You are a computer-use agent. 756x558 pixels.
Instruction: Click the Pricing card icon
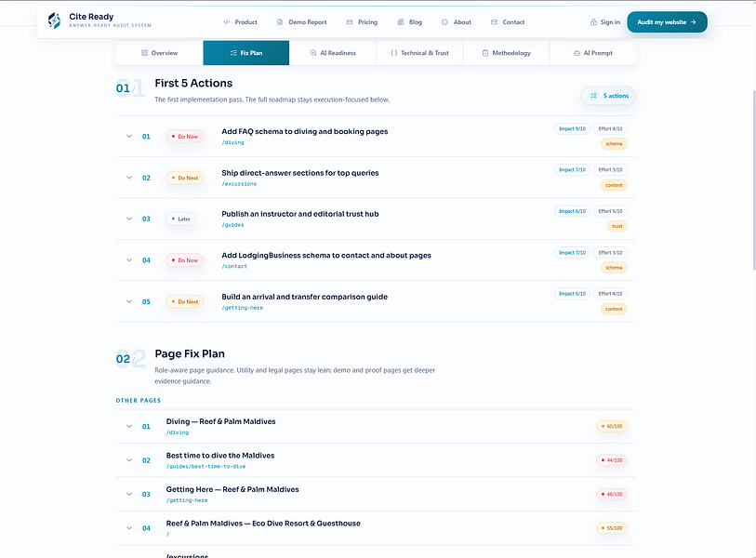[350, 22]
